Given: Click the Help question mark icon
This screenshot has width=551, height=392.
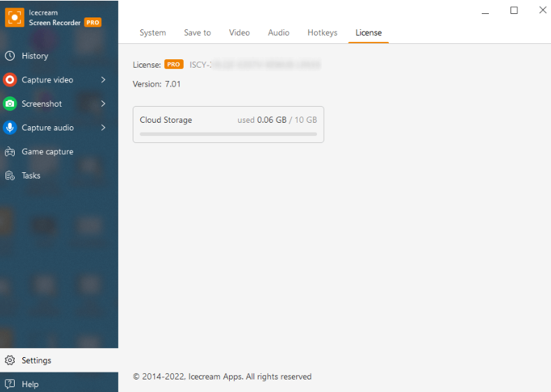Looking at the screenshot, I should [x=10, y=384].
